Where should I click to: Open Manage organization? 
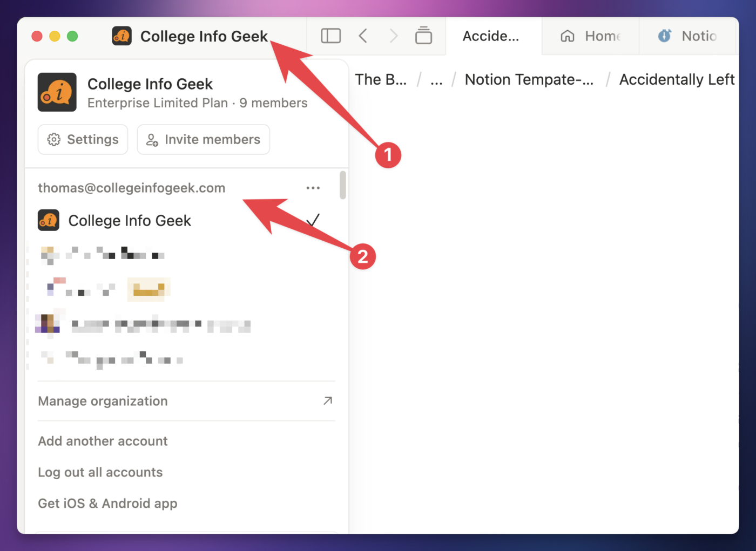coord(103,401)
